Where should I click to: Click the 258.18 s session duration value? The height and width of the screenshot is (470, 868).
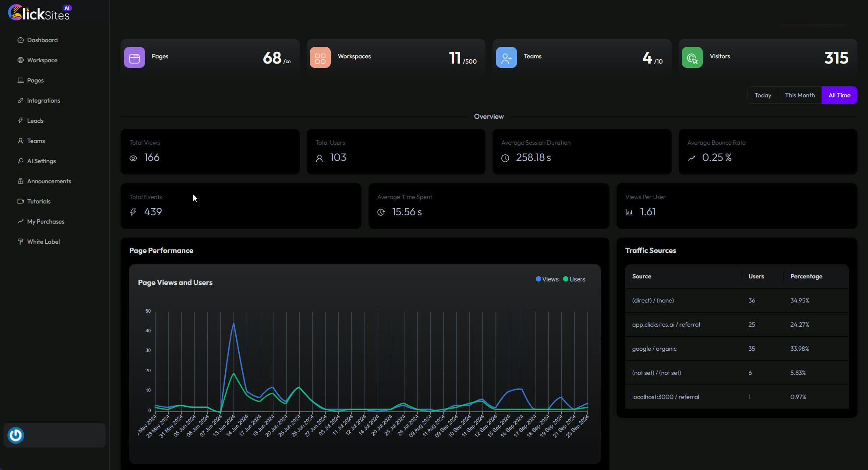click(533, 157)
